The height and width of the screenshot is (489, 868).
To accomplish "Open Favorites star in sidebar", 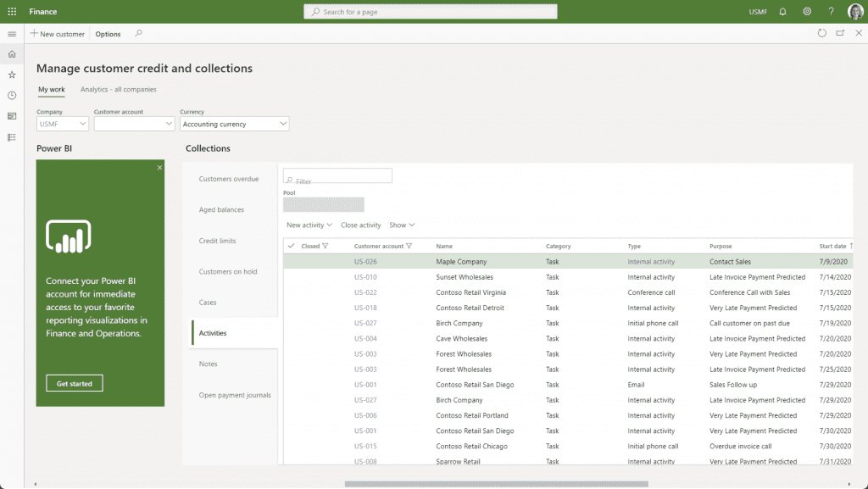I will click(12, 75).
